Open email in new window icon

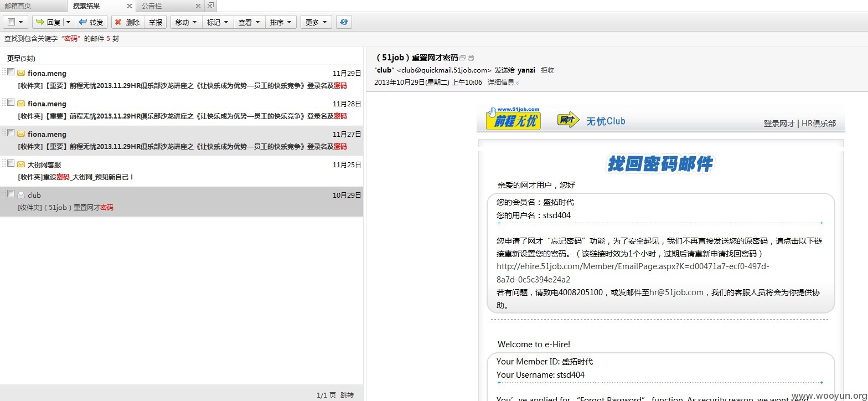click(463, 58)
